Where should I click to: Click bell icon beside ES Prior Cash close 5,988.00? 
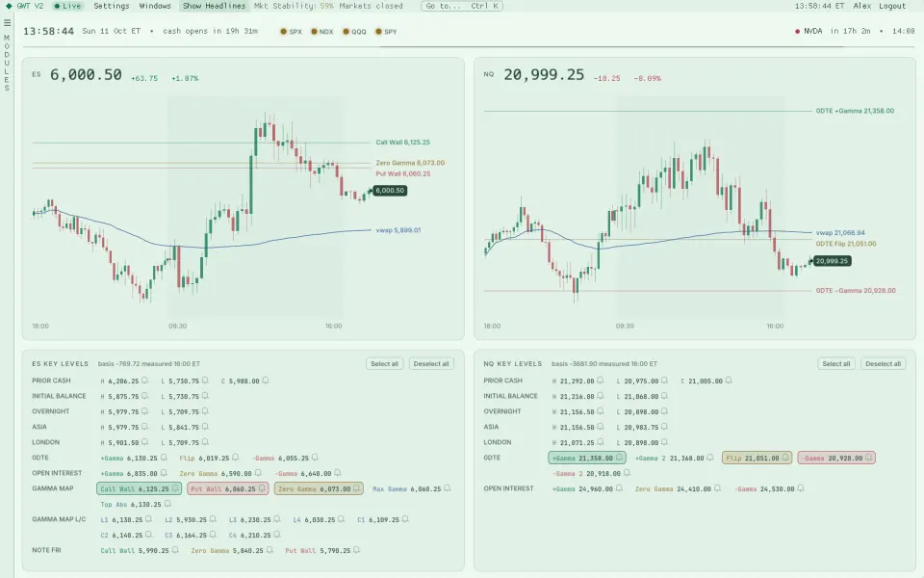pos(266,381)
